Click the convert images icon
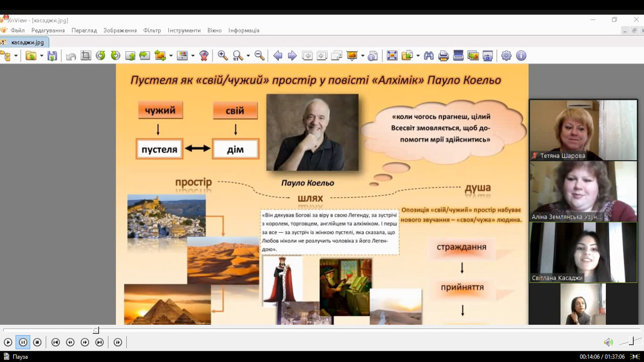 point(473,56)
